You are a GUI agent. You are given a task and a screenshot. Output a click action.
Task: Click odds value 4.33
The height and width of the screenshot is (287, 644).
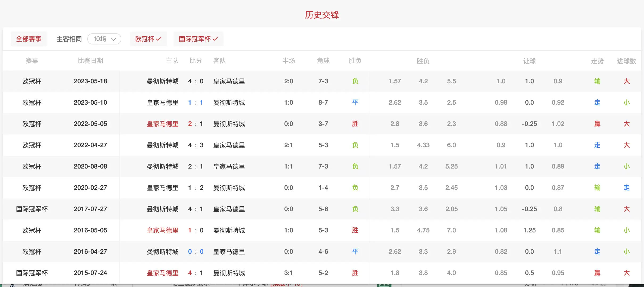pos(423,145)
